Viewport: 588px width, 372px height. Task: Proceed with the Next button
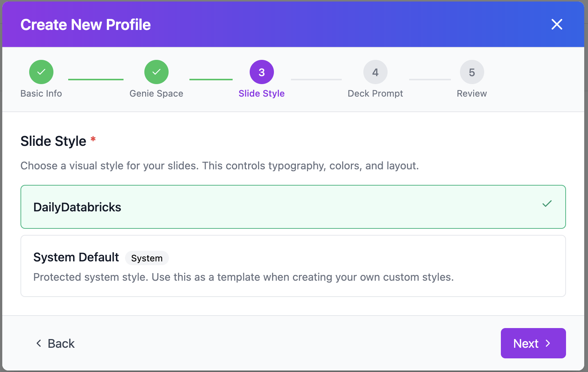tap(533, 343)
